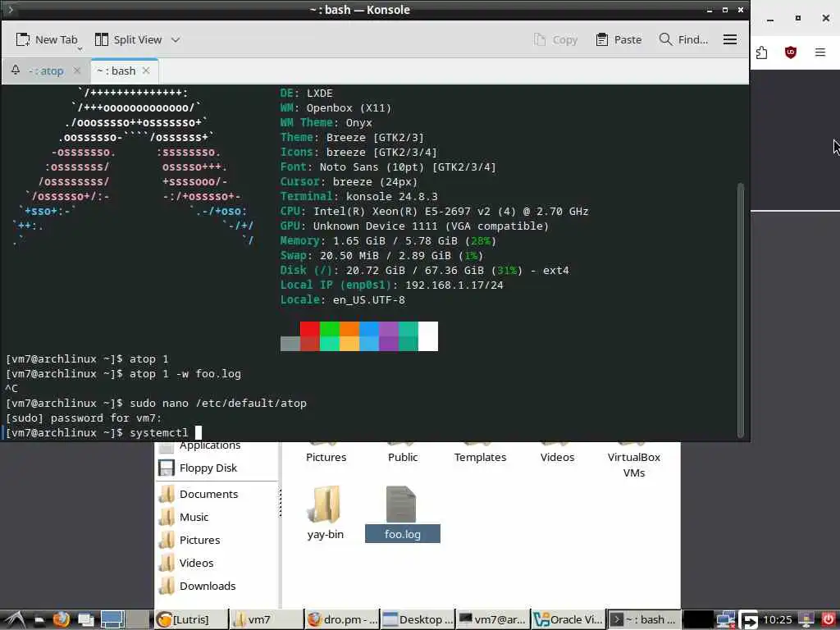This screenshot has width=840, height=630.
Task: Select the yay-bin folder
Action: pos(325,514)
